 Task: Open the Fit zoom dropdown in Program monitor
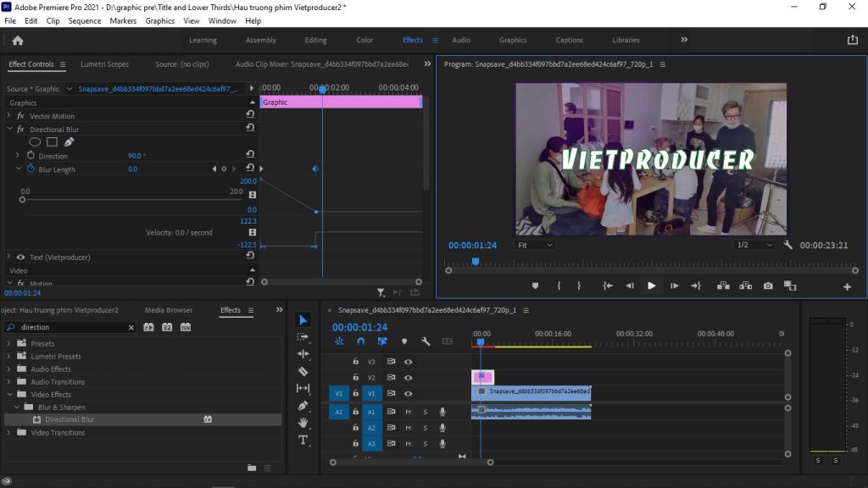click(x=535, y=245)
